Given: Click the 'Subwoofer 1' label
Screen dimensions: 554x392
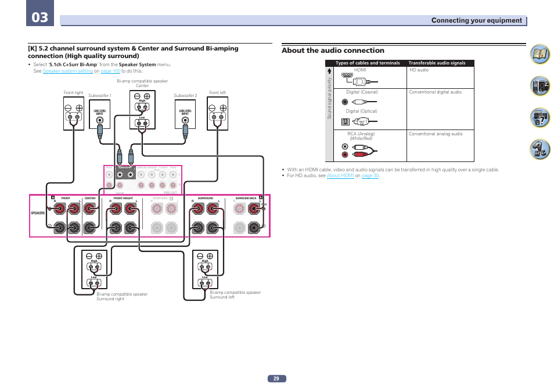Looking at the screenshot, I should (x=100, y=95).
